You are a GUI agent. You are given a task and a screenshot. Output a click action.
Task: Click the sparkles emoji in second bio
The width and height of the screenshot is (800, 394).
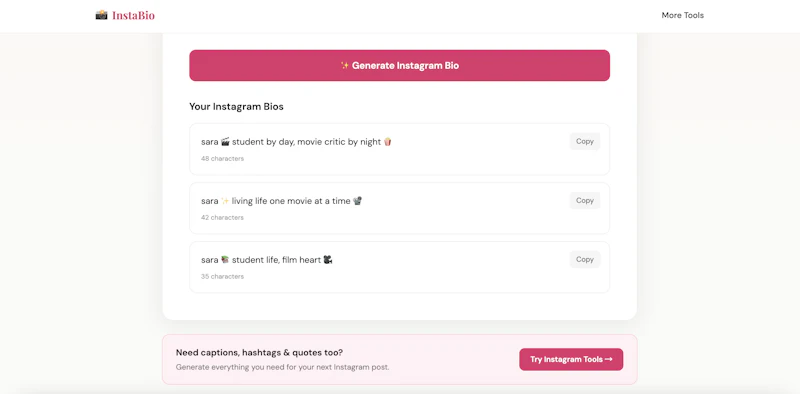point(225,201)
